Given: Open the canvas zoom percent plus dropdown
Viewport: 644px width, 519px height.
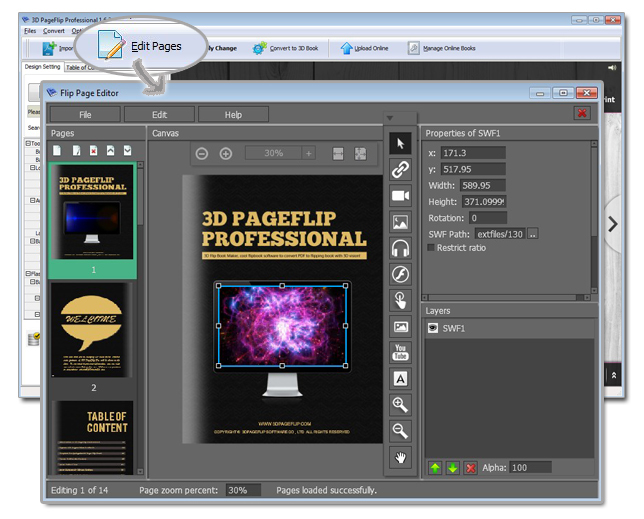Looking at the screenshot, I should click(308, 154).
